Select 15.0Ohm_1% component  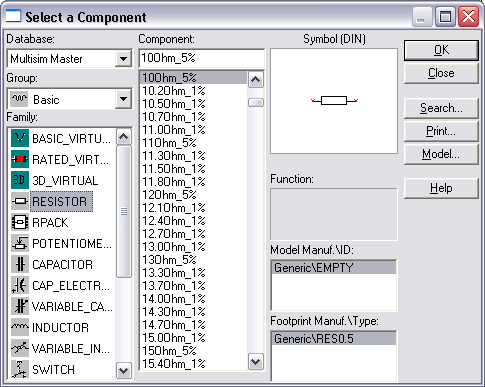[x=193, y=338]
